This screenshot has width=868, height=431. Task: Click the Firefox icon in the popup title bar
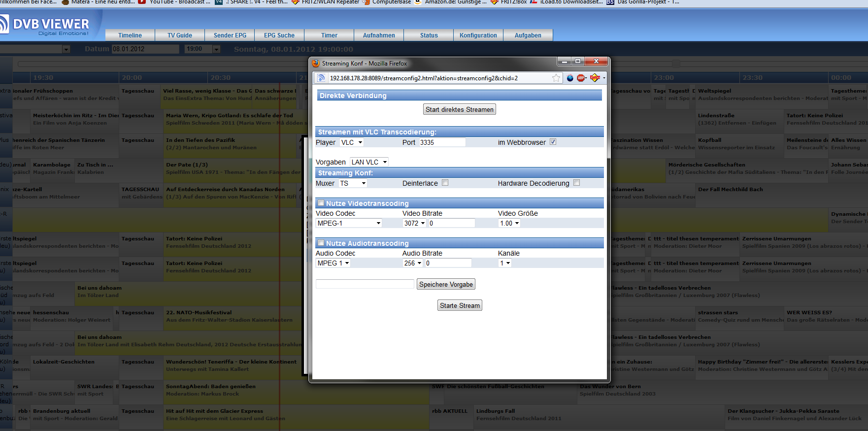(x=316, y=64)
